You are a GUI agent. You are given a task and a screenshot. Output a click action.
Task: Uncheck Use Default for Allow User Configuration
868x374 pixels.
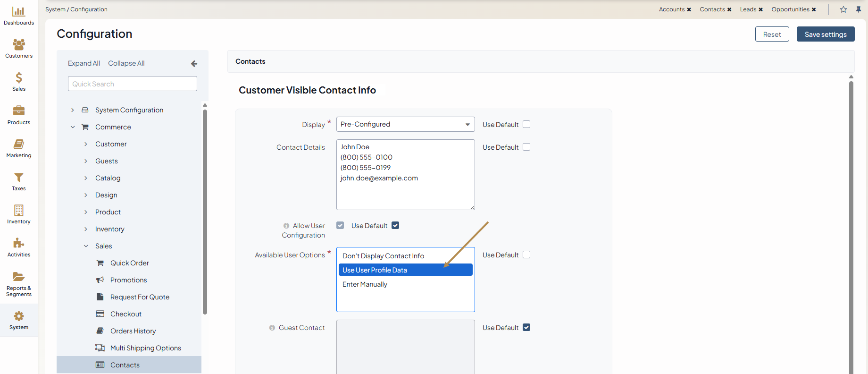tap(395, 226)
